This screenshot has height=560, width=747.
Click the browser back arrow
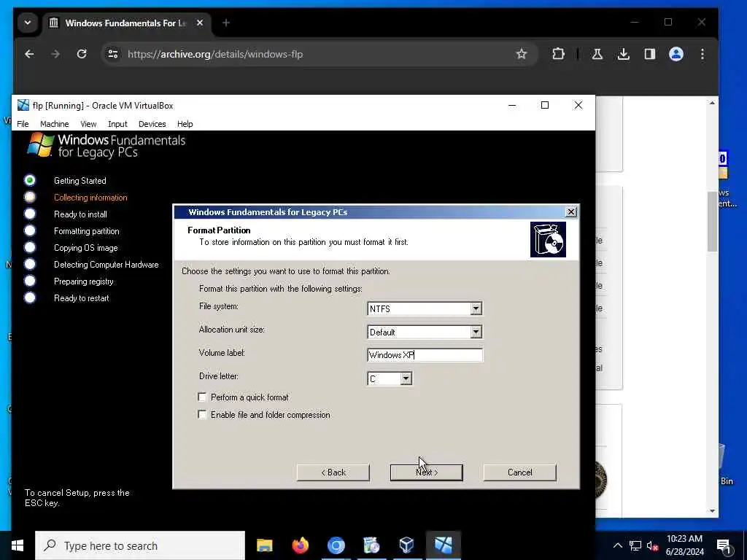pyautogui.click(x=29, y=54)
